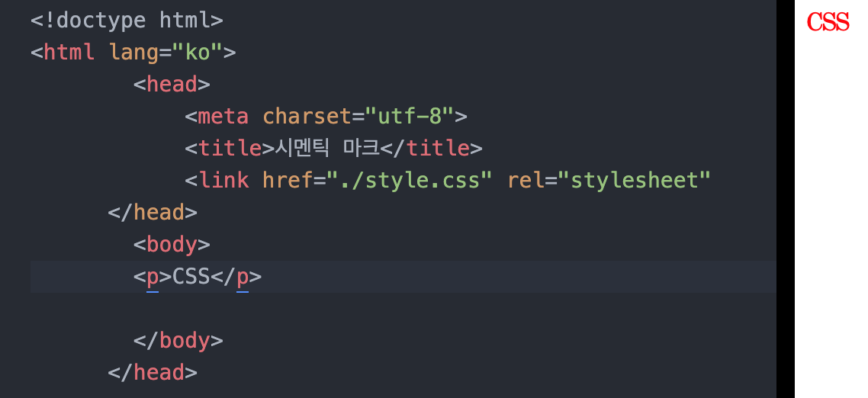Image resolution: width=868 pixels, height=398 pixels.
Task: Click the first closing head tag
Action: point(153,213)
